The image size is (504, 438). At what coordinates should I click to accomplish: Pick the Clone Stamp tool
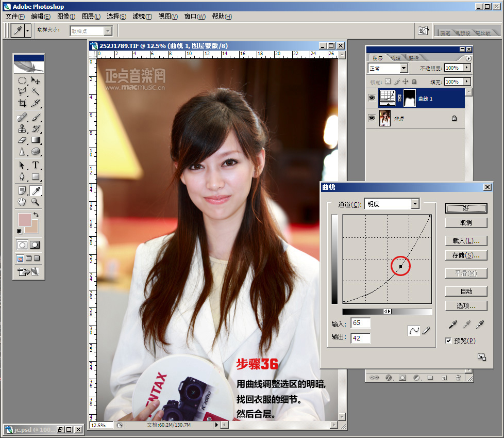click(22, 128)
